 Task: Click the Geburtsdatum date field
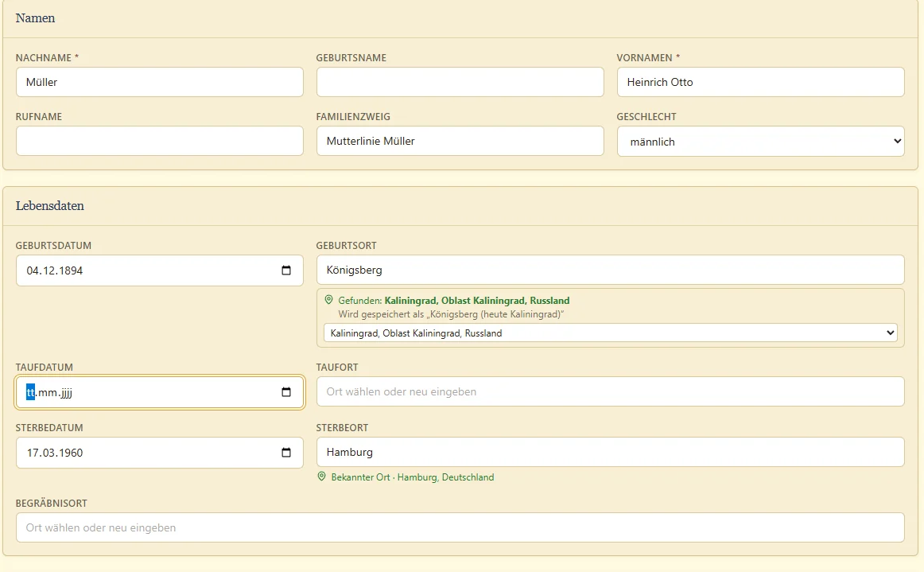160,270
